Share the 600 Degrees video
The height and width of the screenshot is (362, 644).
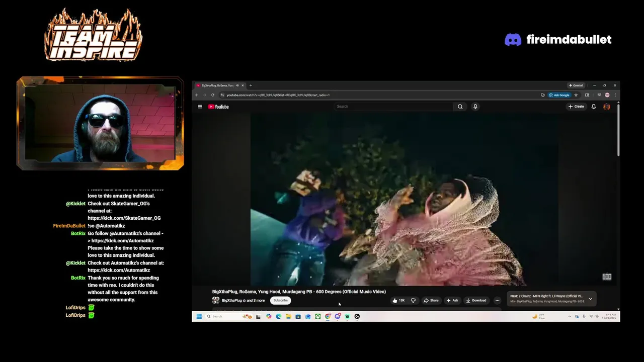pyautogui.click(x=431, y=301)
